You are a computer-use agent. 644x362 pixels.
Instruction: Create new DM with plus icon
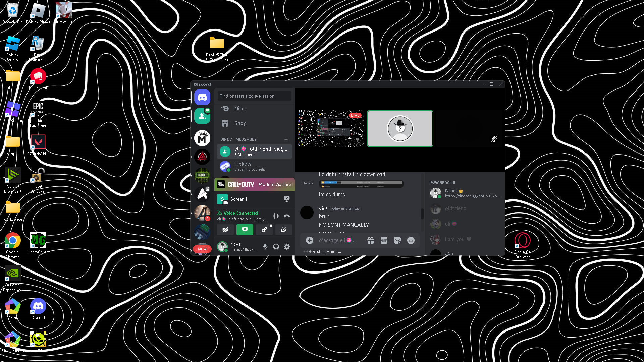coord(286,139)
